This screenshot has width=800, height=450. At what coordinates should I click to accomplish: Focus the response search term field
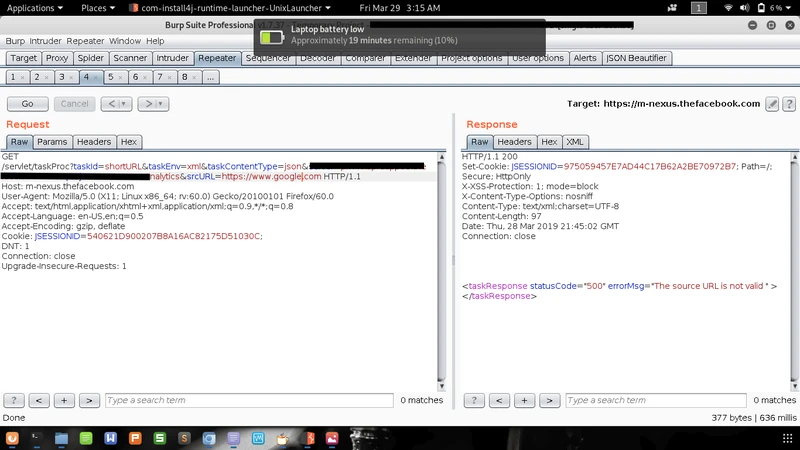656,400
